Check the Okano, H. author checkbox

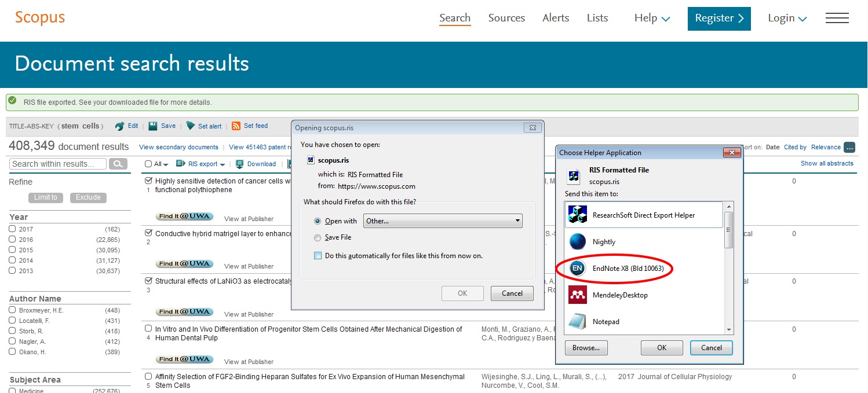coord(12,351)
